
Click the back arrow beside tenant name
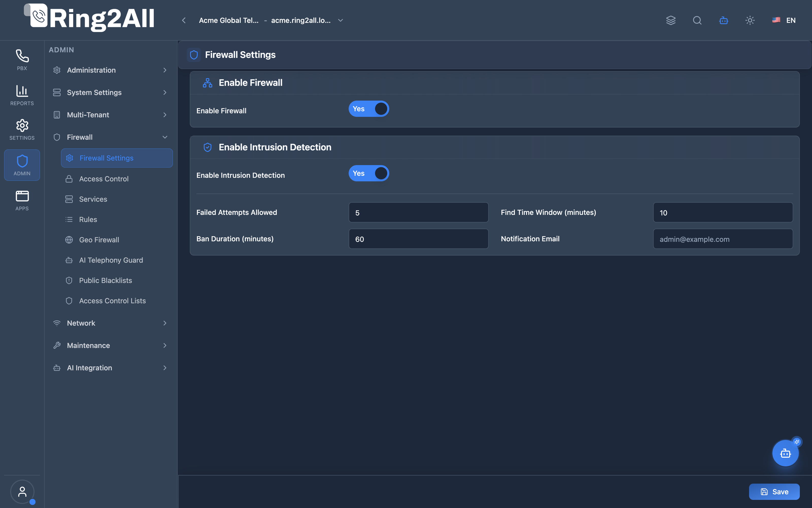pyautogui.click(x=184, y=21)
